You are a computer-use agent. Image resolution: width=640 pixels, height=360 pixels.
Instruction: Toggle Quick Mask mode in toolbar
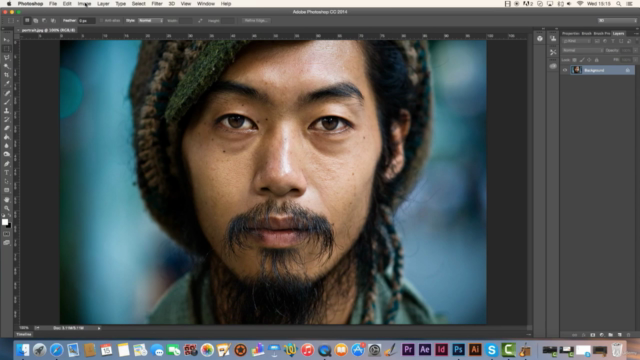pyautogui.click(x=7, y=234)
